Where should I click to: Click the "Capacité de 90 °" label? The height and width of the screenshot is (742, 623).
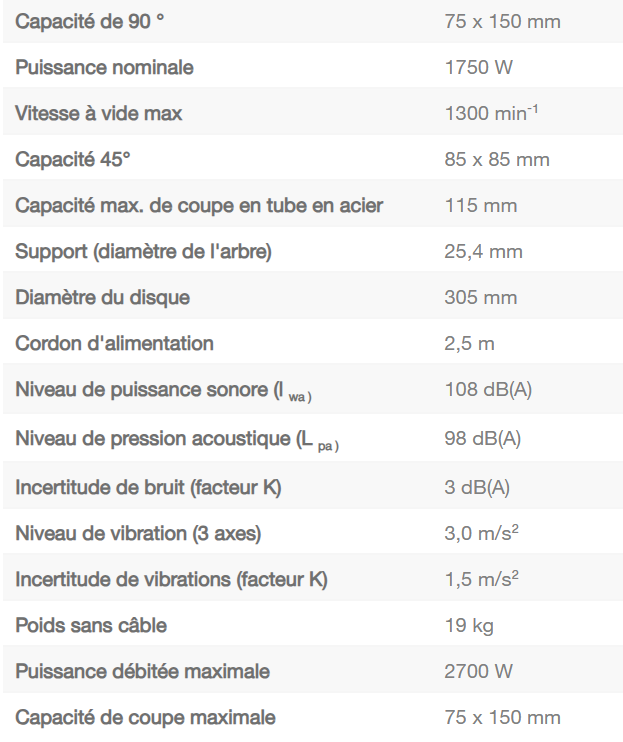click(90, 21)
